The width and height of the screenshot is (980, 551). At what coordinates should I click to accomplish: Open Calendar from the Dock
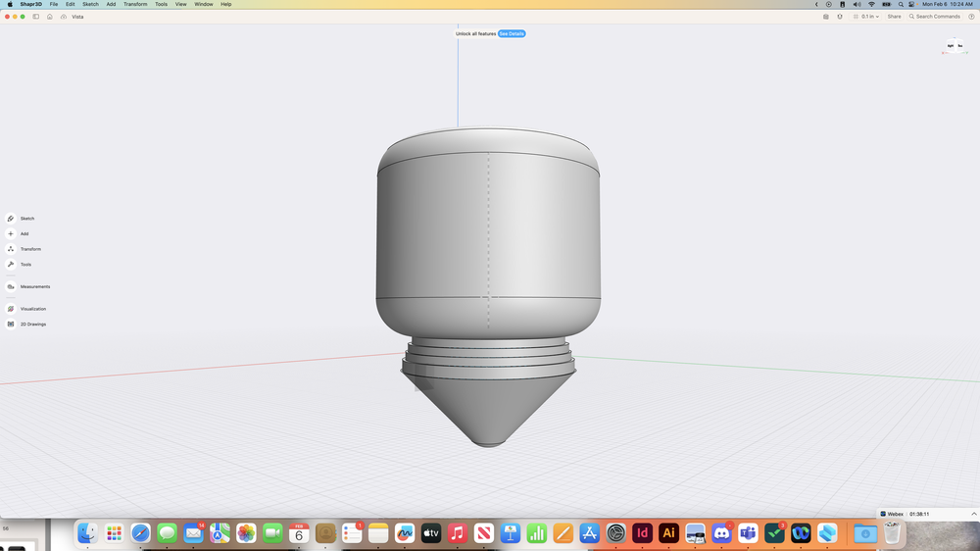click(x=299, y=533)
